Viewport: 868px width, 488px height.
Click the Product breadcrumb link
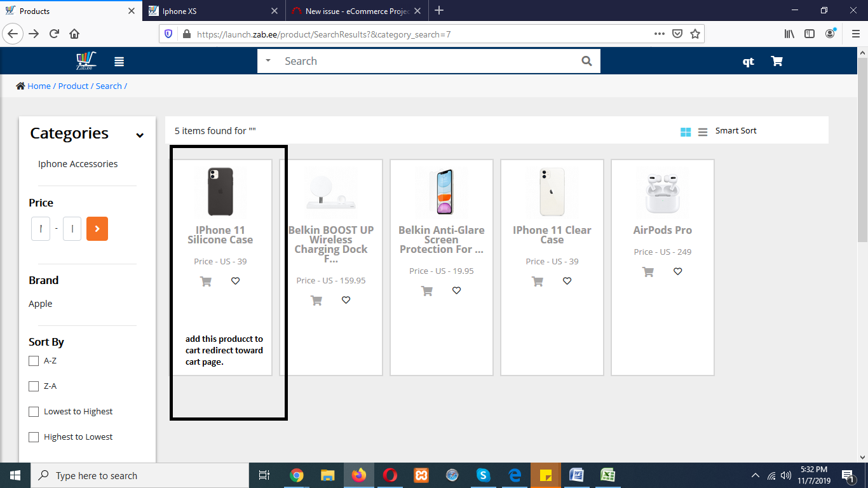[73, 86]
